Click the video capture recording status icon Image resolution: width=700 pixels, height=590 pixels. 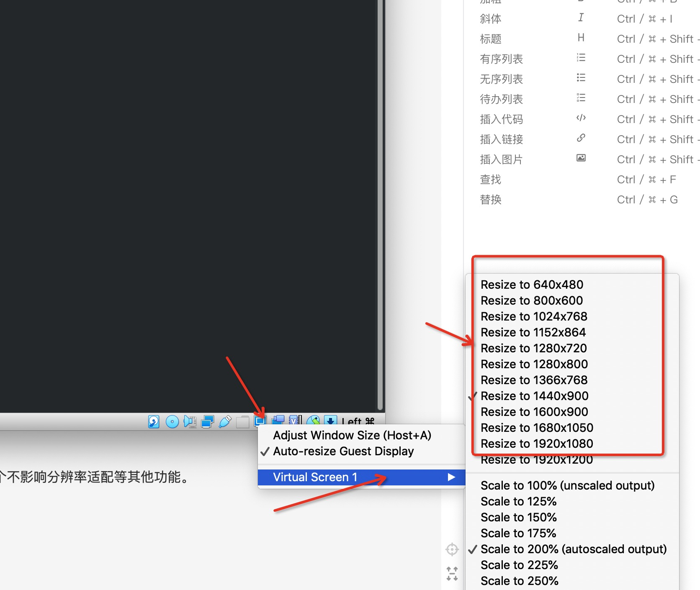coord(278,420)
